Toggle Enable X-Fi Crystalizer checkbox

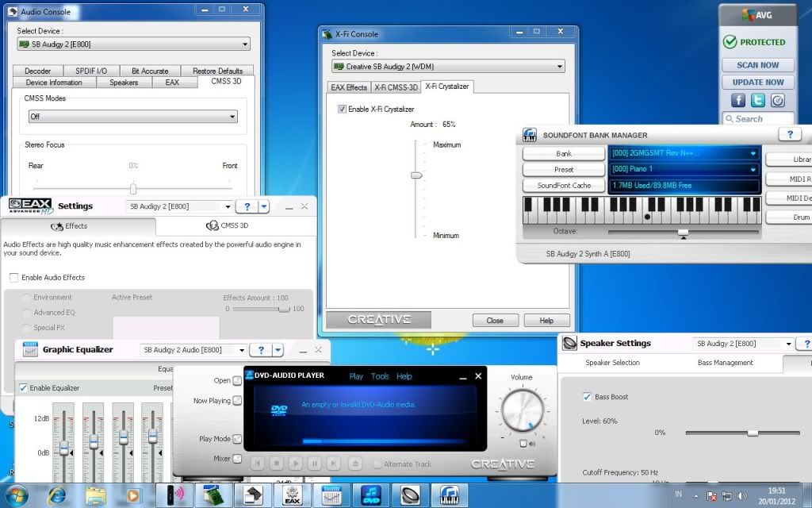tap(342, 109)
